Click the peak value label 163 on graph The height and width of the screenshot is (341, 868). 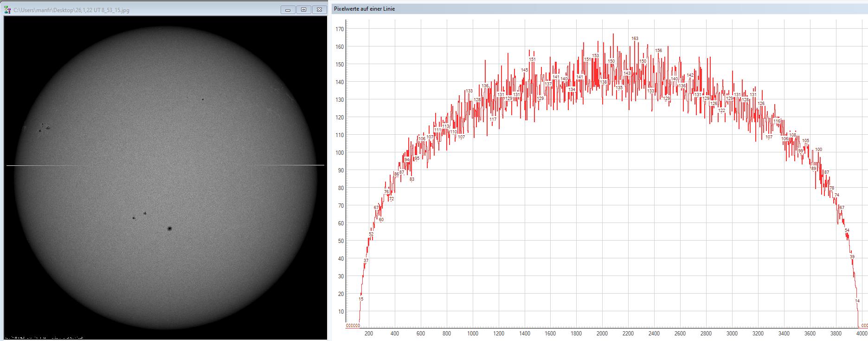point(635,39)
